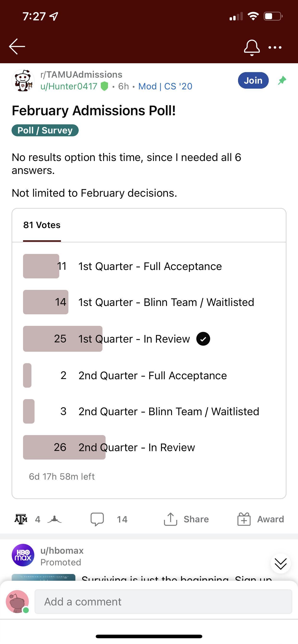Tap the Share upload icon
Viewport: 298px width, 644px height.
click(170, 519)
